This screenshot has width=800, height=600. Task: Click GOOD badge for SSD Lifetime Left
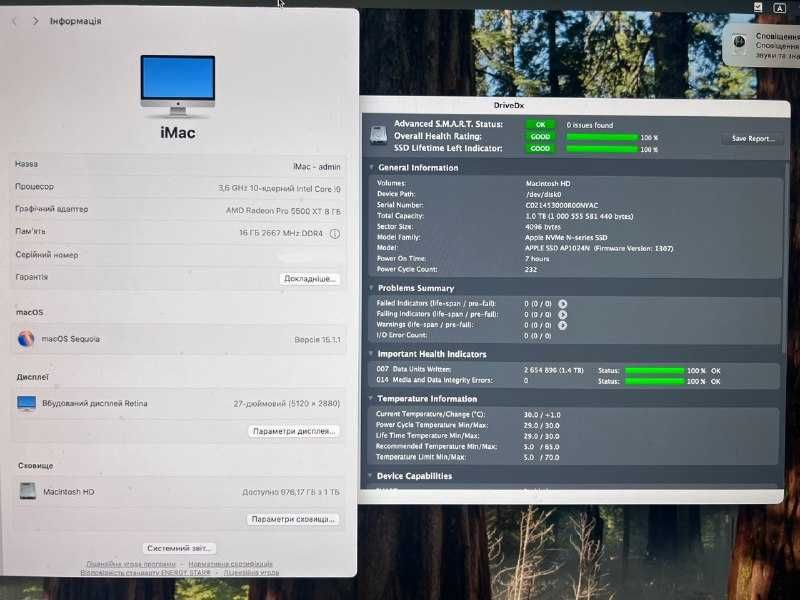click(540, 148)
